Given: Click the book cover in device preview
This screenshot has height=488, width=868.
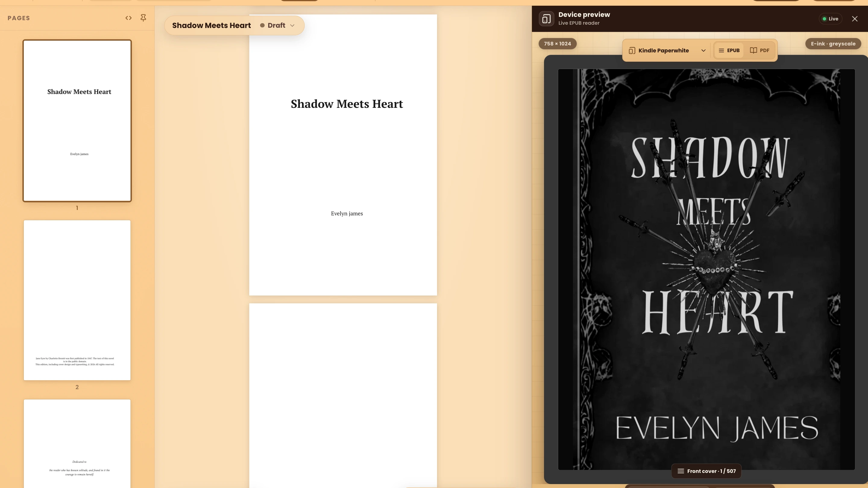Looking at the screenshot, I should 706,269.
